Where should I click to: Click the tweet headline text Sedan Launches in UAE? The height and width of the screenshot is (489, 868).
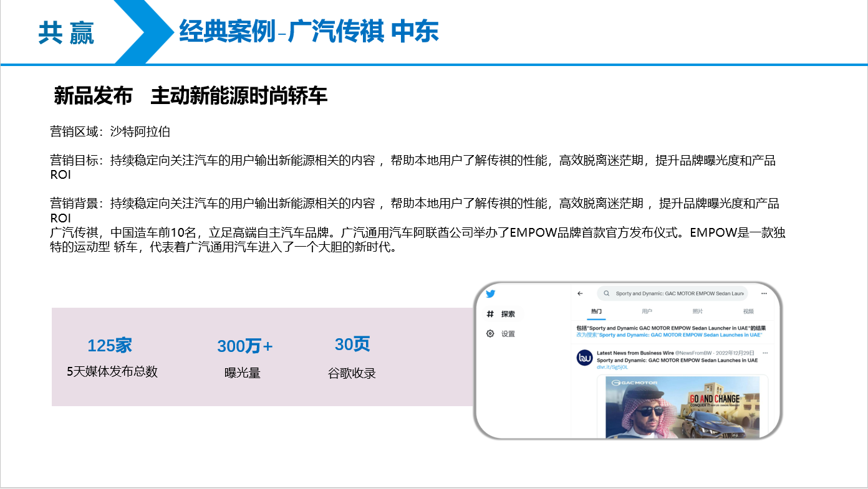pyautogui.click(x=677, y=360)
